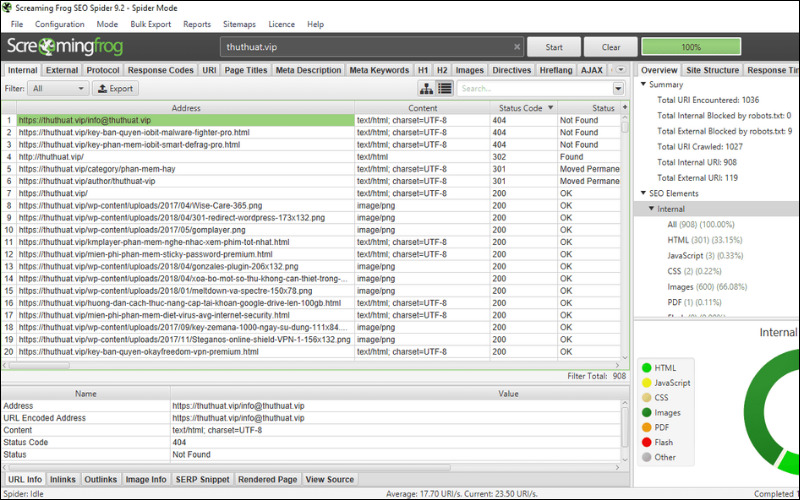This screenshot has height=500, width=800.
Task: Switch to the Meta Keywords tab
Action: click(x=379, y=70)
